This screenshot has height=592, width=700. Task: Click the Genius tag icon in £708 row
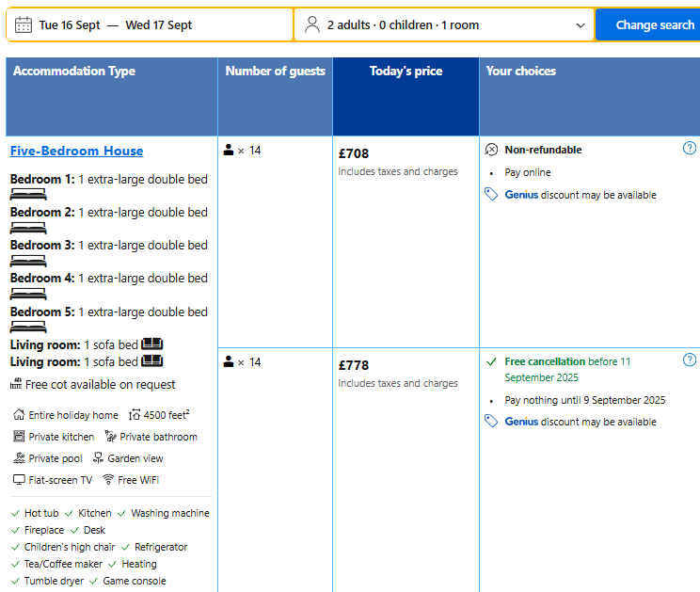[491, 195]
